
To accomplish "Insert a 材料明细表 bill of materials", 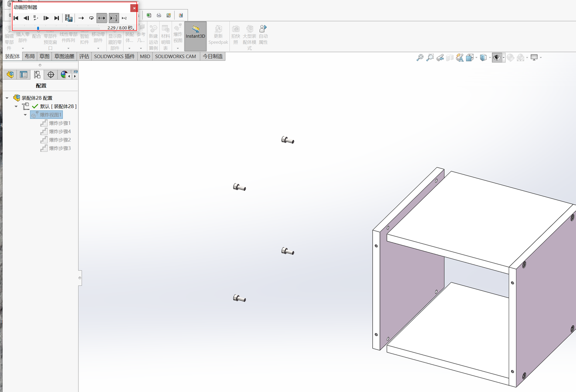I will [x=166, y=36].
